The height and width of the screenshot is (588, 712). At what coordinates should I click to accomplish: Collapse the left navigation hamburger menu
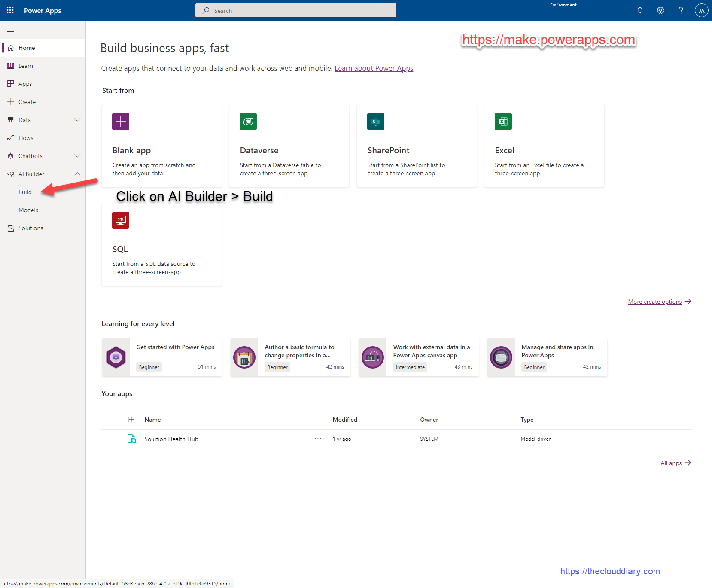point(10,30)
